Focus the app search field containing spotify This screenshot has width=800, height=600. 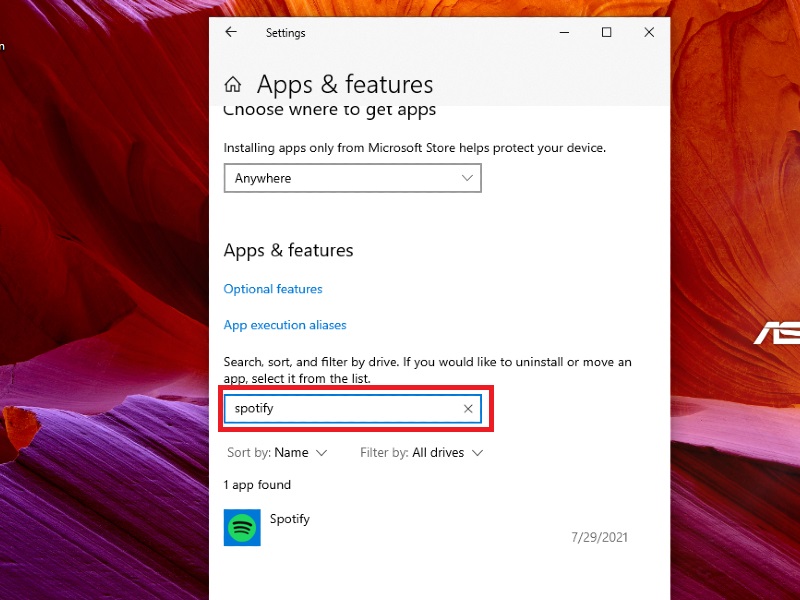tap(353, 409)
